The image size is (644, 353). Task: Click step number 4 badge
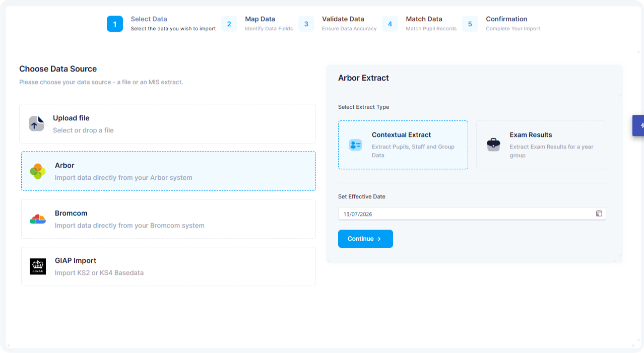(x=390, y=24)
